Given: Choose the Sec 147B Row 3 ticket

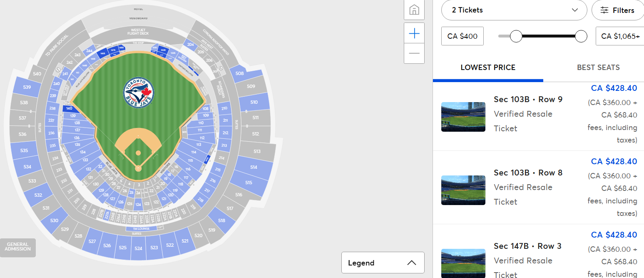Looking at the screenshot, I should pyautogui.click(x=527, y=246).
